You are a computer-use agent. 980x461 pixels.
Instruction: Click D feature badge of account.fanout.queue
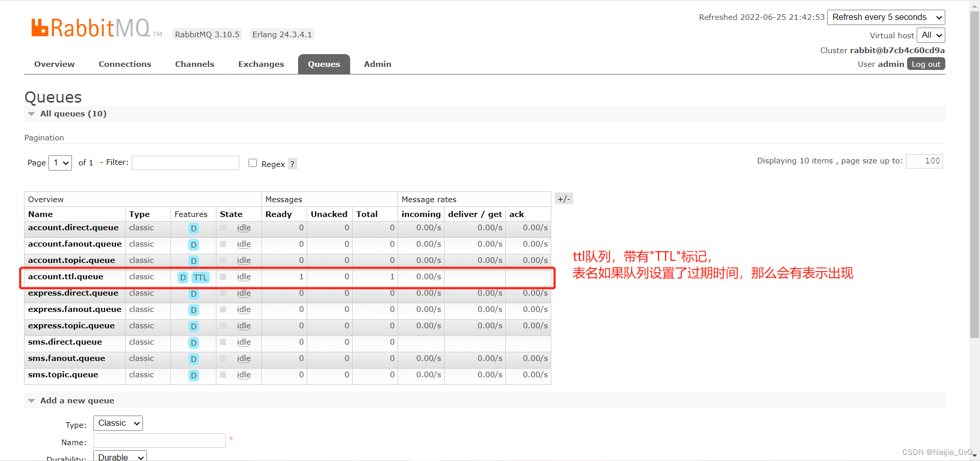click(193, 245)
